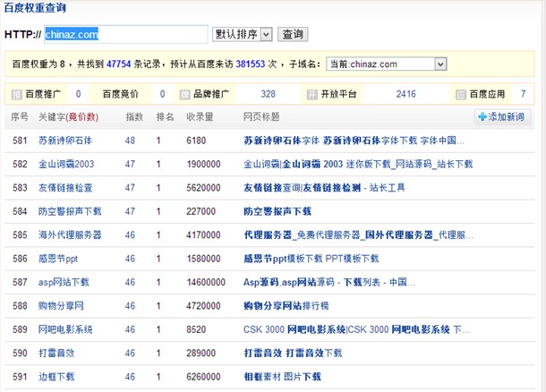The width and height of the screenshot is (546, 392).
Task: Click keyword 金山词霸2003 in row 582
Action: (67, 165)
